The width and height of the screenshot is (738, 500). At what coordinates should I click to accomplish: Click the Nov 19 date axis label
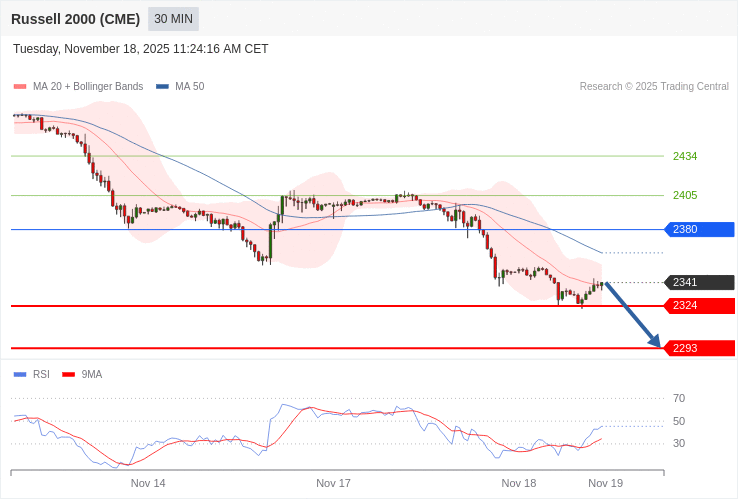605,483
